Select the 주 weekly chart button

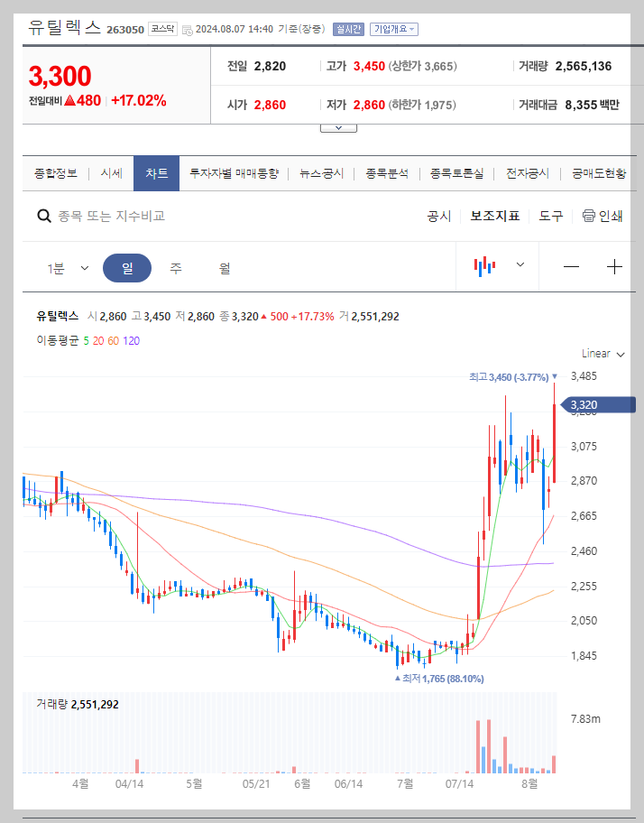coord(173,267)
